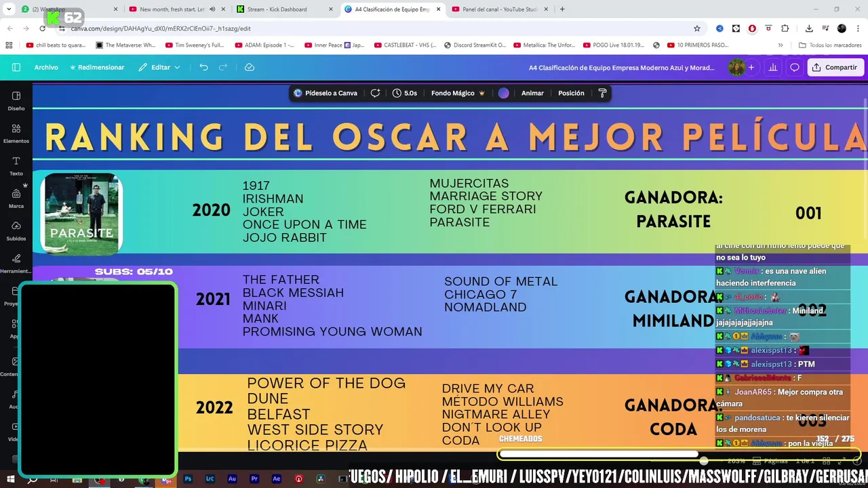
Task: Select text block starting DRIVE MY CAR
Action: [502, 414]
